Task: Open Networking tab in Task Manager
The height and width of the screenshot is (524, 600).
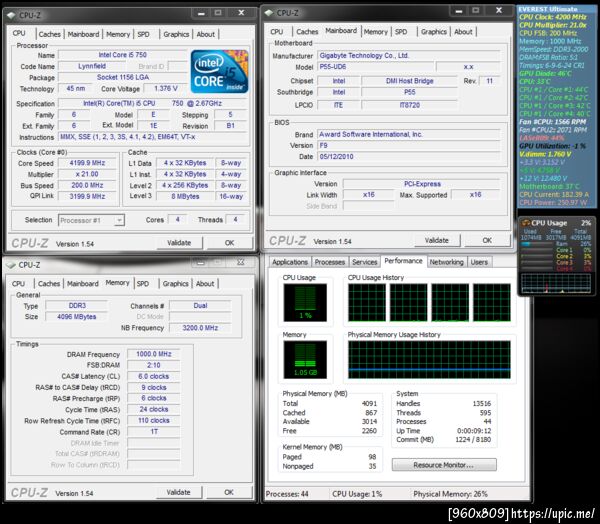Action: [x=446, y=262]
